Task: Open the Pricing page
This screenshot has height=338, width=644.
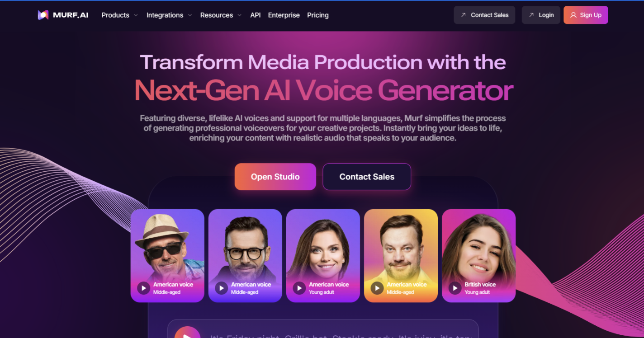Action: (318, 15)
